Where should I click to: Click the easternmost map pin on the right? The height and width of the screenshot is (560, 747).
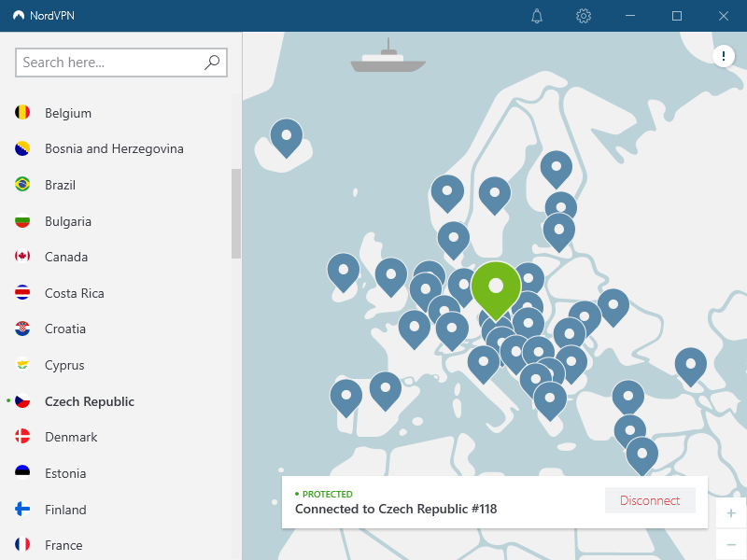point(690,364)
